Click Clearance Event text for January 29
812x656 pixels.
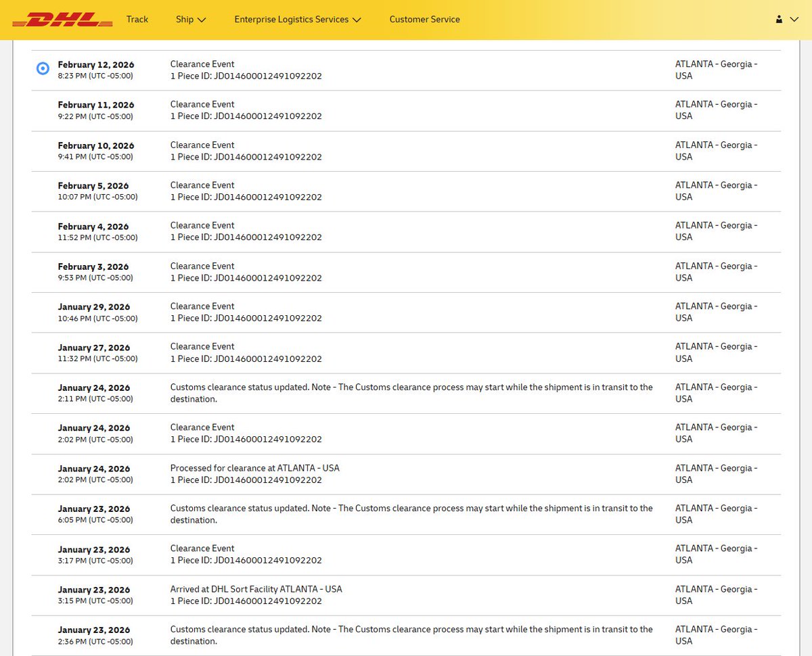point(202,306)
